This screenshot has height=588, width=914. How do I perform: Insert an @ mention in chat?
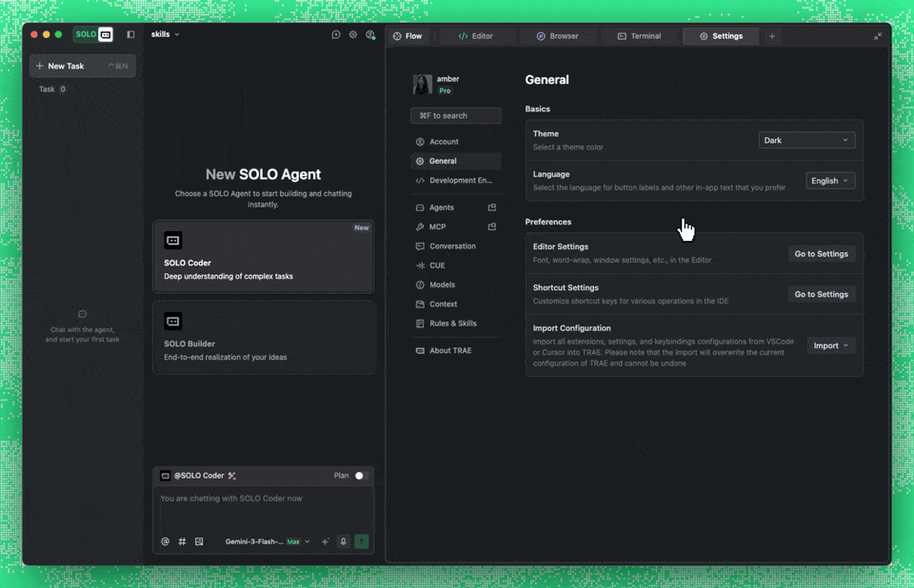[165, 541]
